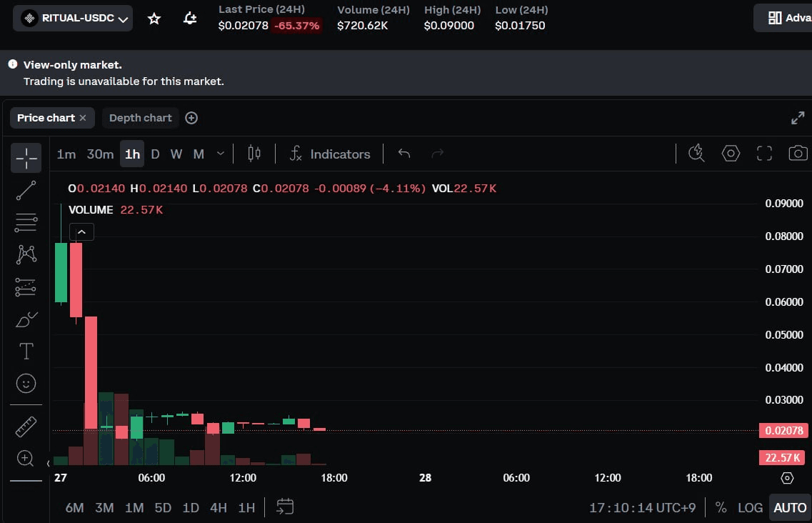Set the date range to 5D
812x523 pixels.
pos(163,507)
